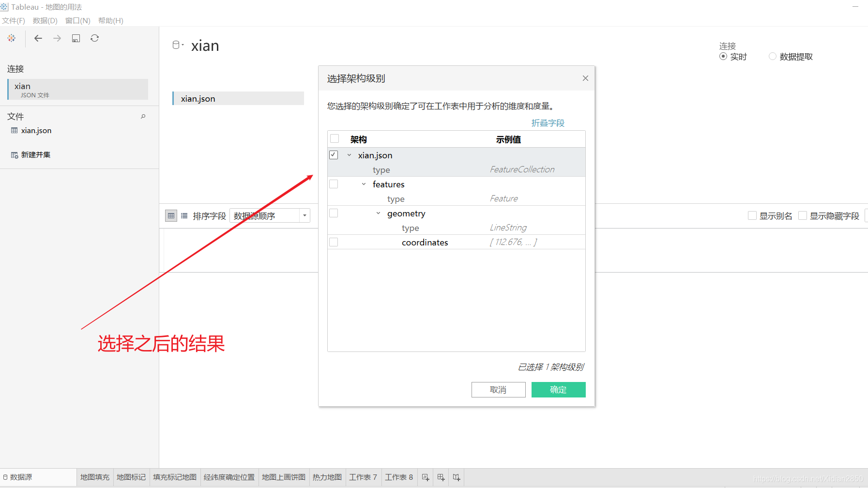Image resolution: width=868 pixels, height=488 pixels.
Task: Add a new dashboard icon
Action: click(x=441, y=477)
